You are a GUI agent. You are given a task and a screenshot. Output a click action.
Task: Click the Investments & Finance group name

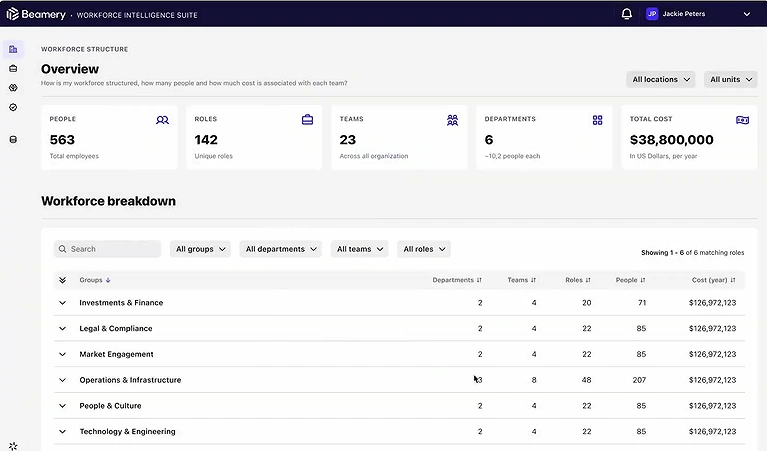point(121,303)
